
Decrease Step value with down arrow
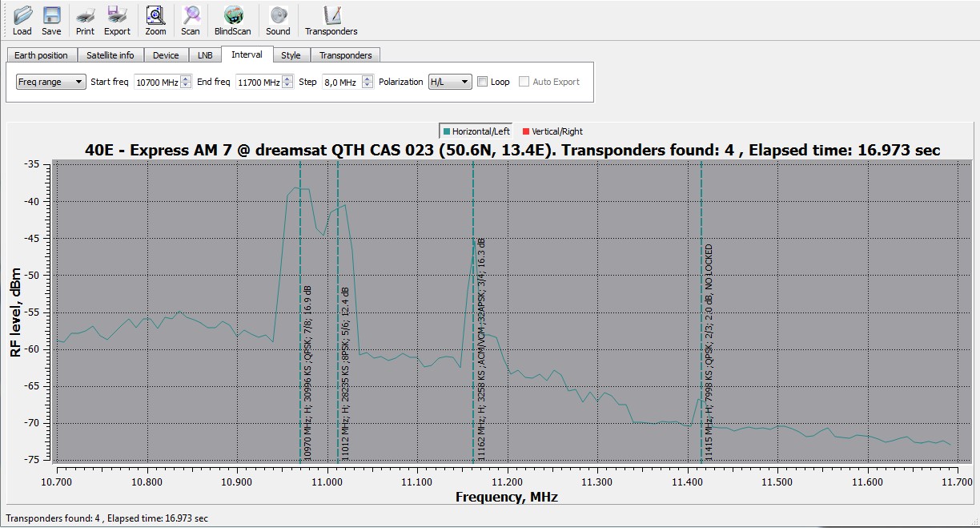[x=367, y=85]
